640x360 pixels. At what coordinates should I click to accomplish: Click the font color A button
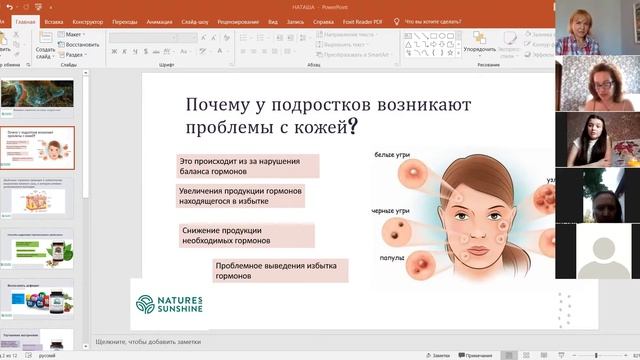point(220,51)
